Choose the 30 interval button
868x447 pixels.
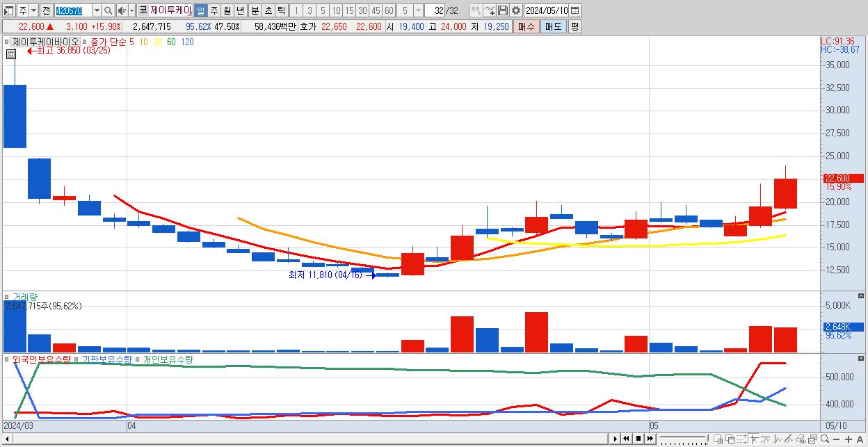coord(362,10)
